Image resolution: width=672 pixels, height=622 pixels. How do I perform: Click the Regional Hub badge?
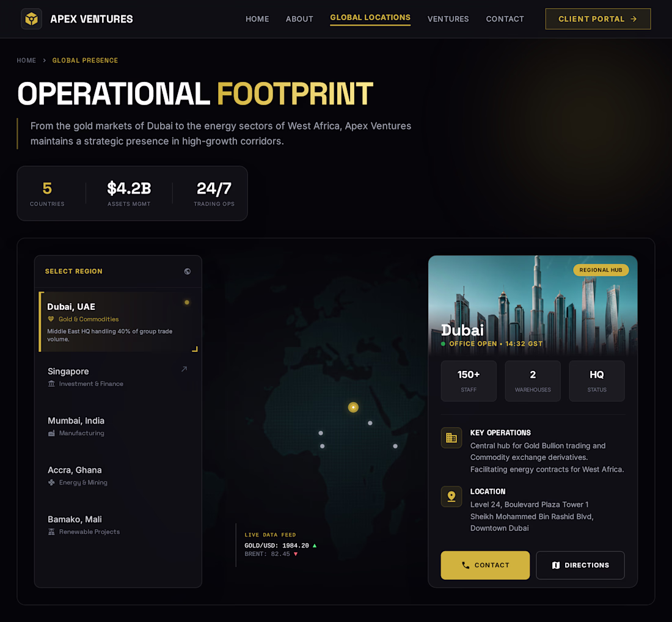point(601,270)
